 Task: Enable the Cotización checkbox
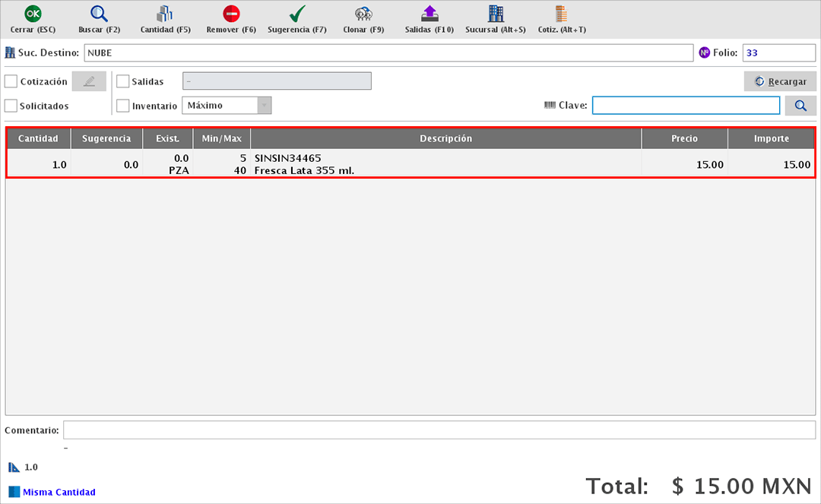11,81
